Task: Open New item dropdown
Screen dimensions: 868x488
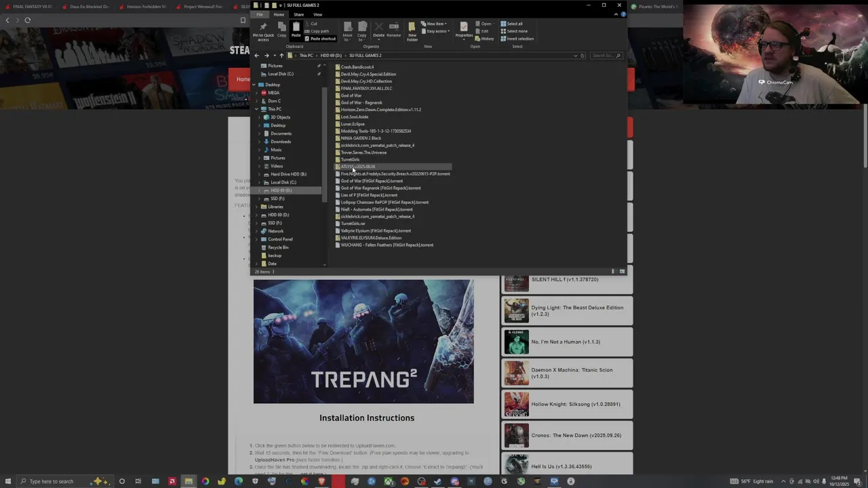Action: 434,24
